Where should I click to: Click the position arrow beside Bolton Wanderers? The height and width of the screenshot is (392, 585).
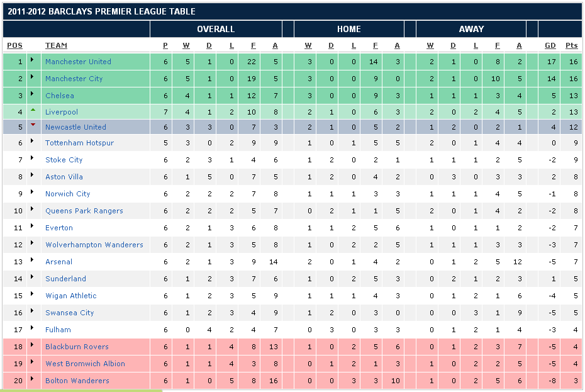tap(32, 379)
